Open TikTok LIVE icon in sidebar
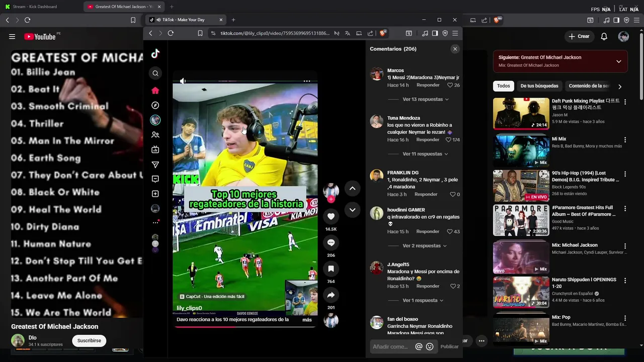This screenshot has height=362, width=644. [x=155, y=149]
